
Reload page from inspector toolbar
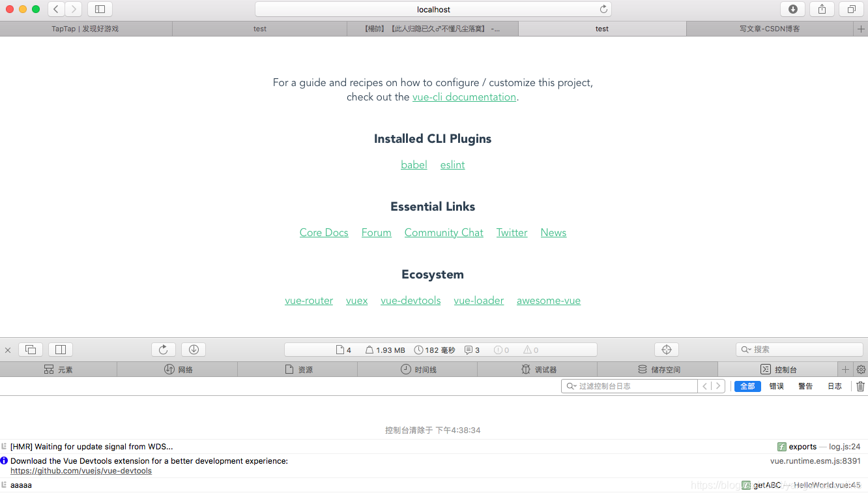tap(164, 350)
